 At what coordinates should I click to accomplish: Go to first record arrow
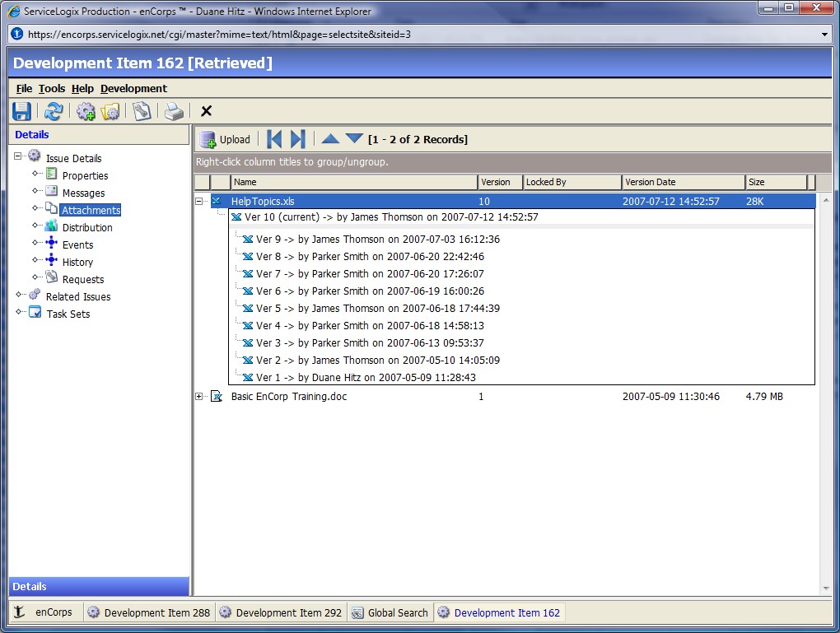pos(274,139)
